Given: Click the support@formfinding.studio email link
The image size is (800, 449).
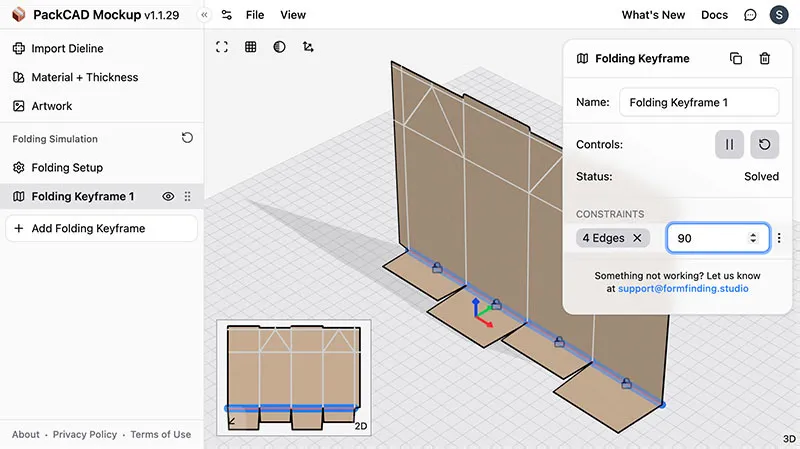Looking at the screenshot, I should pos(683,288).
